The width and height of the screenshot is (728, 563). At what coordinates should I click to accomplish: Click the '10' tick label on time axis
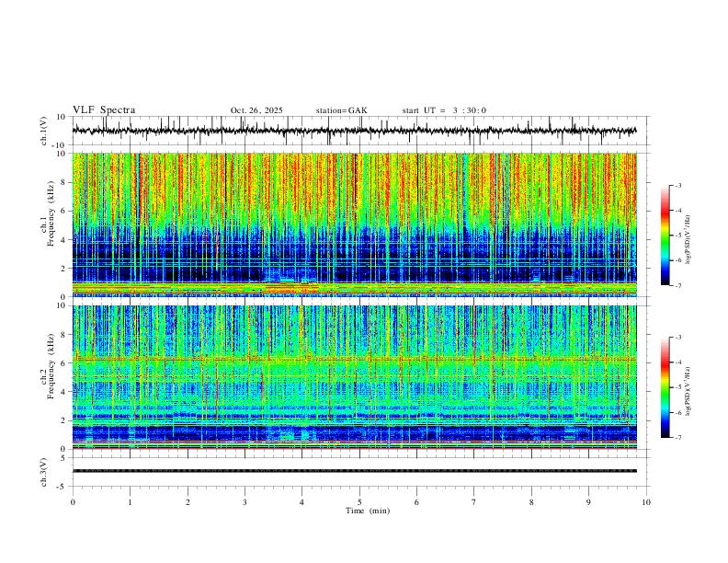646,502
